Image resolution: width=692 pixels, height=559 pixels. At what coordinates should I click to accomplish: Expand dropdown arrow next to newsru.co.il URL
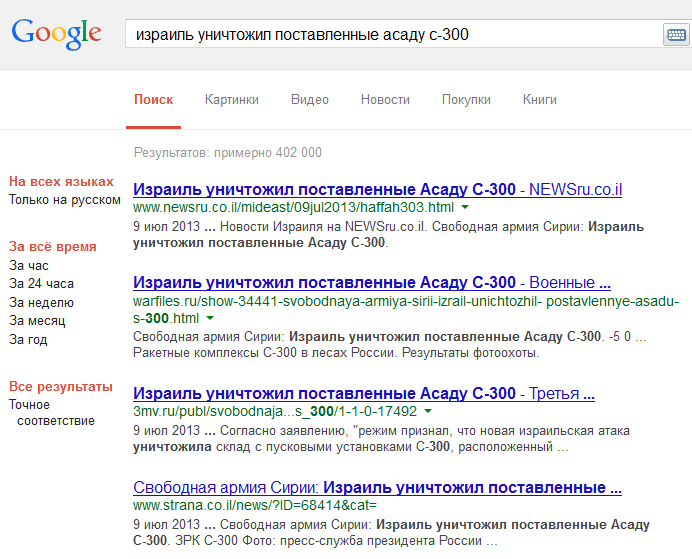[465, 207]
